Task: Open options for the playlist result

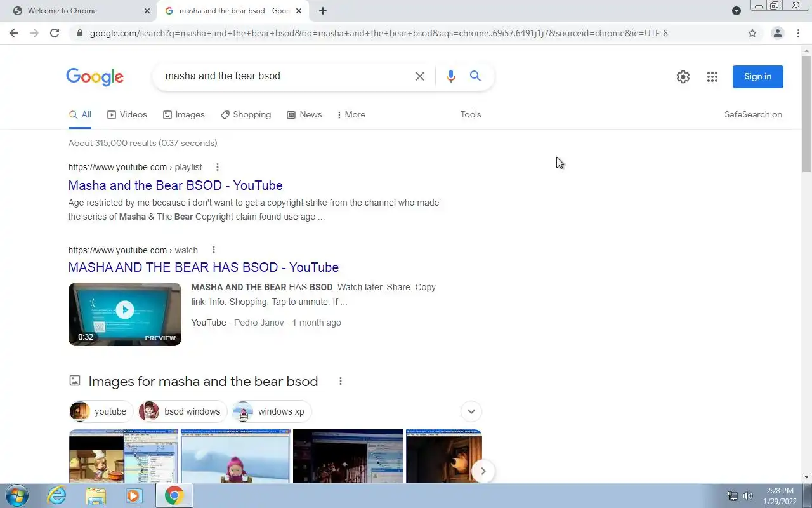Action: point(218,167)
